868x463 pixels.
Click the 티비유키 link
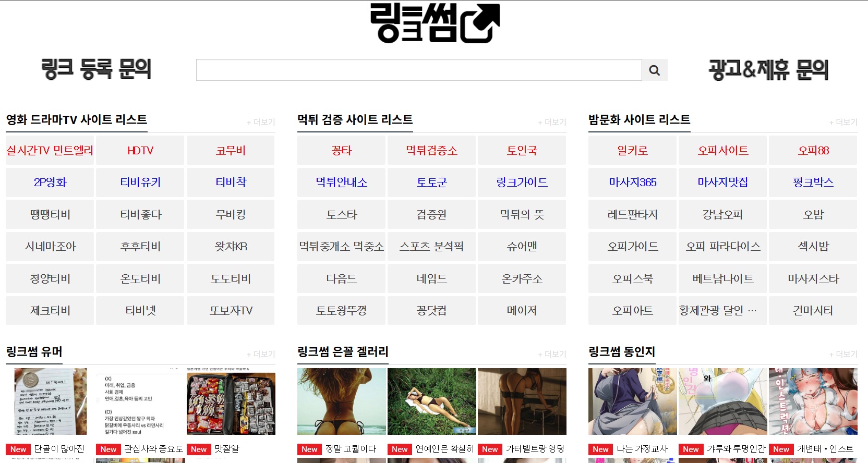(x=140, y=182)
